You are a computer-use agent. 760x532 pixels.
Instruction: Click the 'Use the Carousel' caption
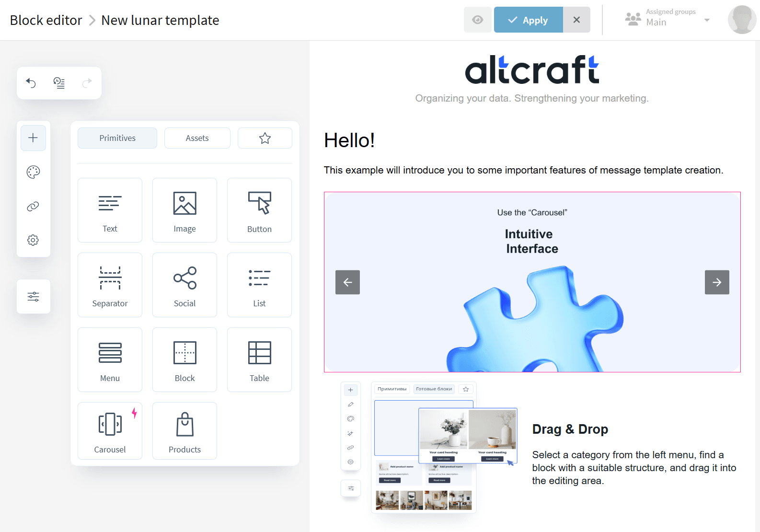532,212
